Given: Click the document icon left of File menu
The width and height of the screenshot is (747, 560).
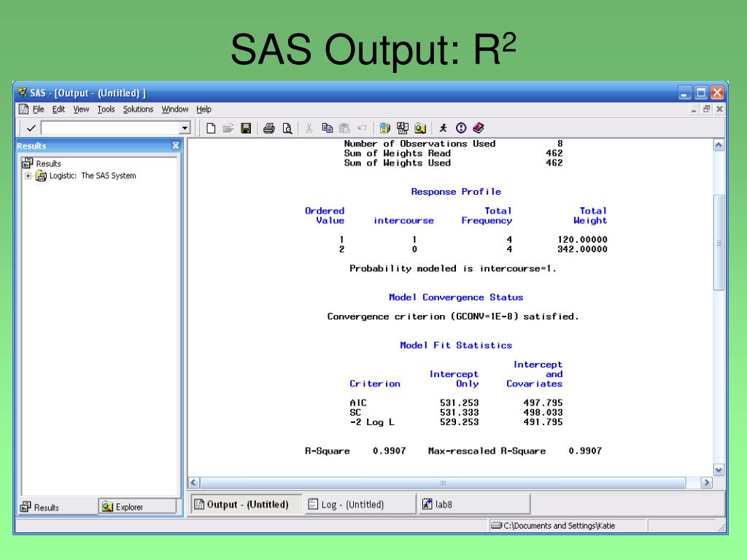Looking at the screenshot, I should [23, 109].
